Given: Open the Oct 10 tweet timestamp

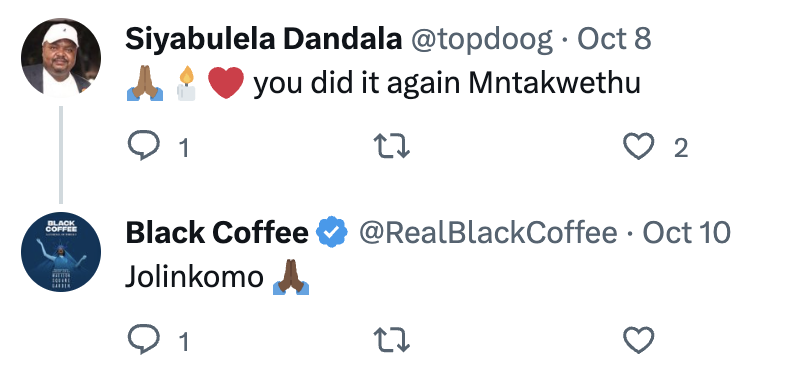Looking at the screenshot, I should pyautogui.click(x=686, y=233).
